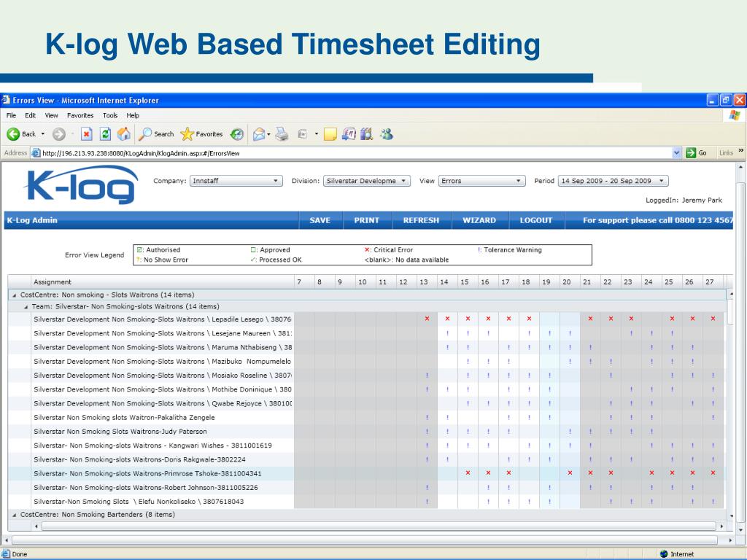Click the Edit document toolbar icon
Screen dimensions: 747x560
pos(303,134)
